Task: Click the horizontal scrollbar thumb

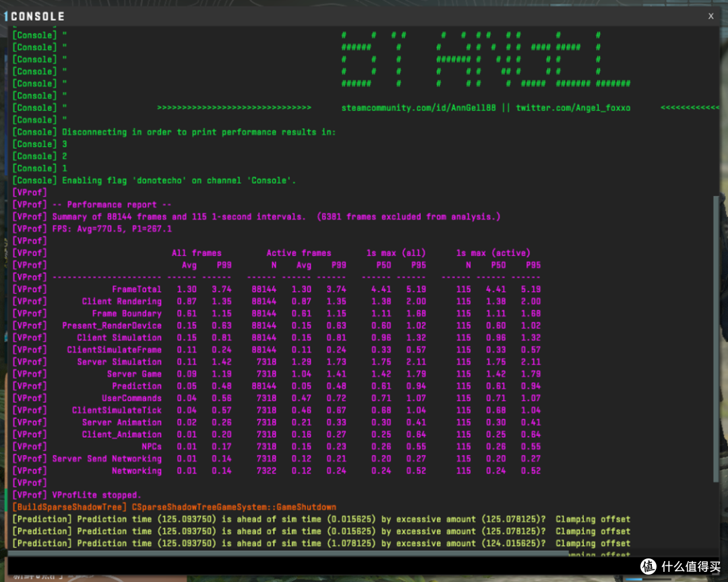Action: tap(288, 553)
